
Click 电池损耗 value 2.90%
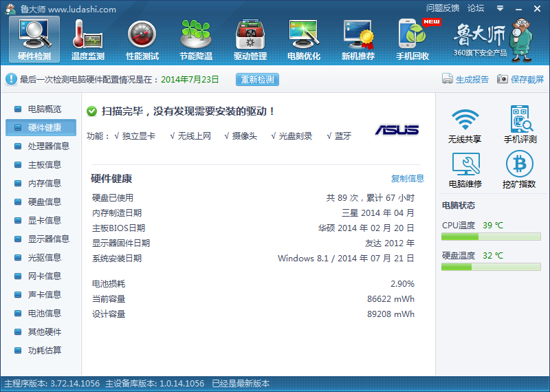(402, 283)
